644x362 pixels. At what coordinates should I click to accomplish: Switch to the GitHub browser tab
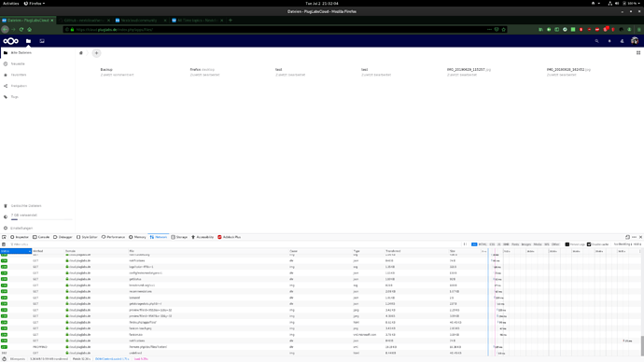coord(84,21)
